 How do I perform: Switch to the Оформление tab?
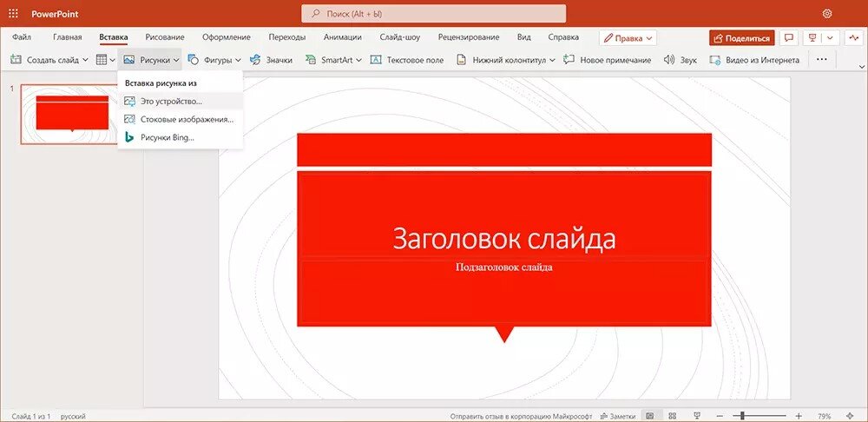coord(226,37)
